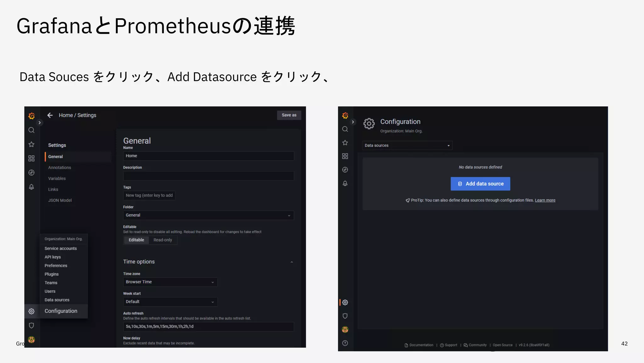Viewport: 644px width, 363px height.
Task: Open Community footer link
Action: coord(475,345)
